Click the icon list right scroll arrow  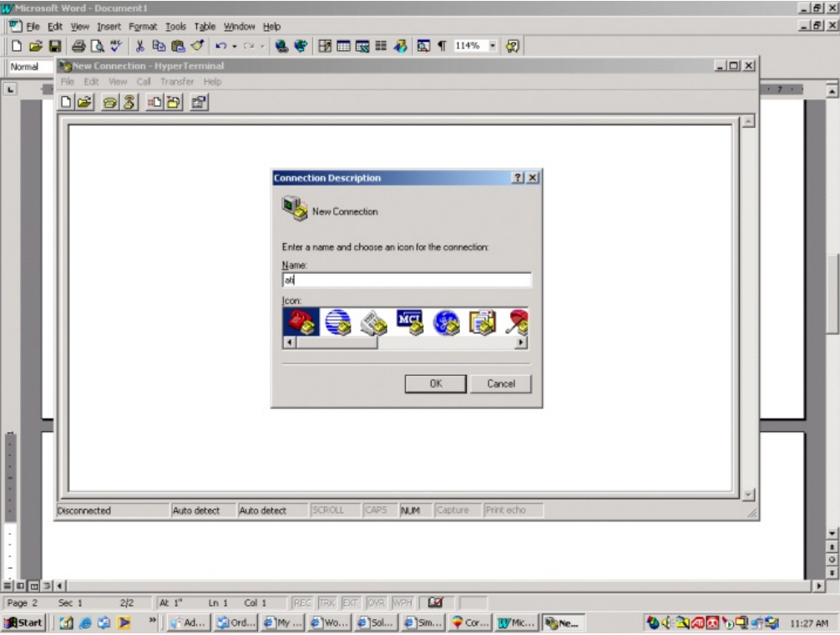pos(521,343)
